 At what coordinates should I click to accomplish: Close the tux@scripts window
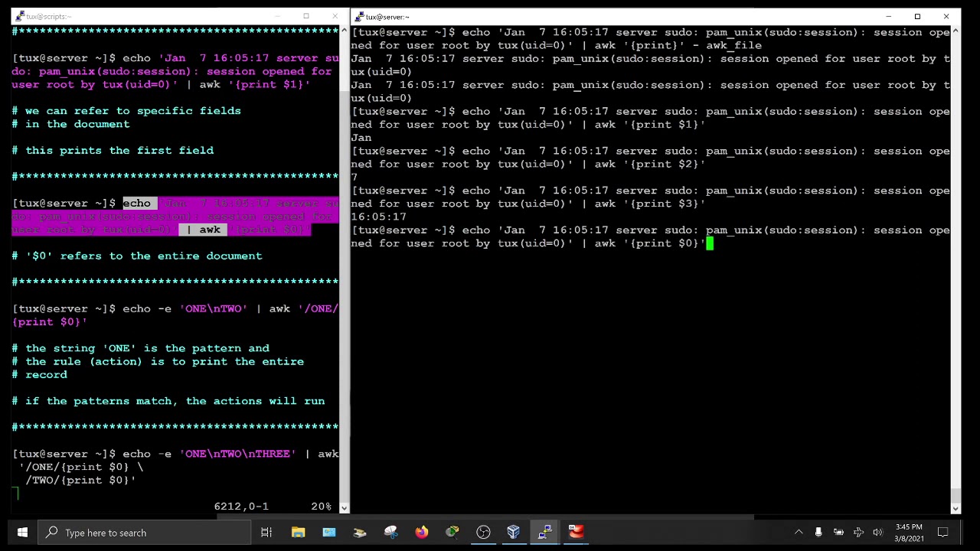click(335, 16)
